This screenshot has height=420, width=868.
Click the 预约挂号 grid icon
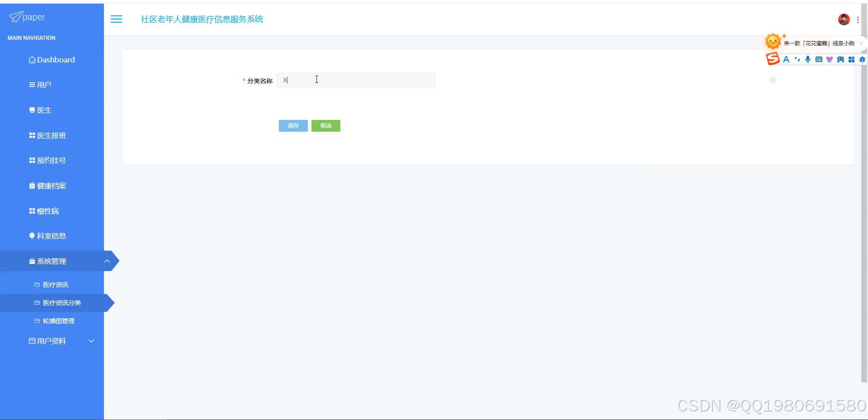[32, 160]
